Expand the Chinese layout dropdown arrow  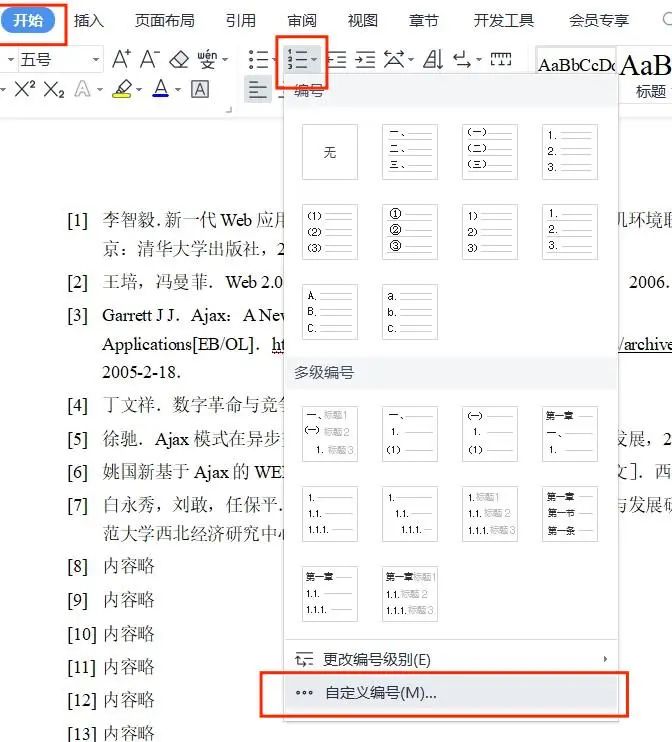pos(411,60)
